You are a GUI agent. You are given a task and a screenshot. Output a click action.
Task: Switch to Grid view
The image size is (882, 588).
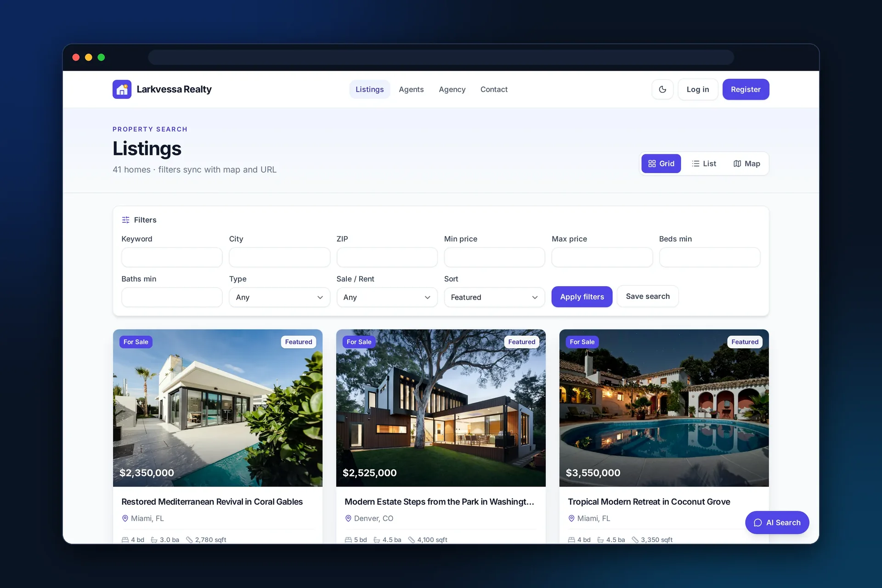[661, 164]
